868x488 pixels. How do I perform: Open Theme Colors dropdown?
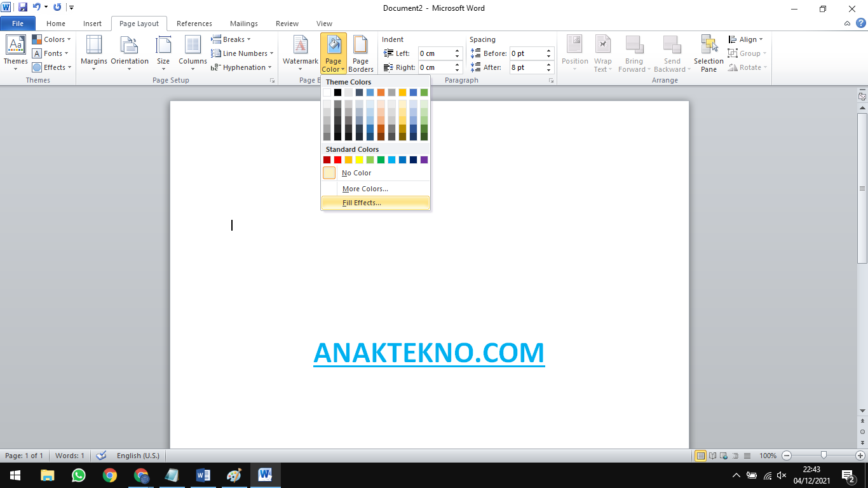[52, 39]
